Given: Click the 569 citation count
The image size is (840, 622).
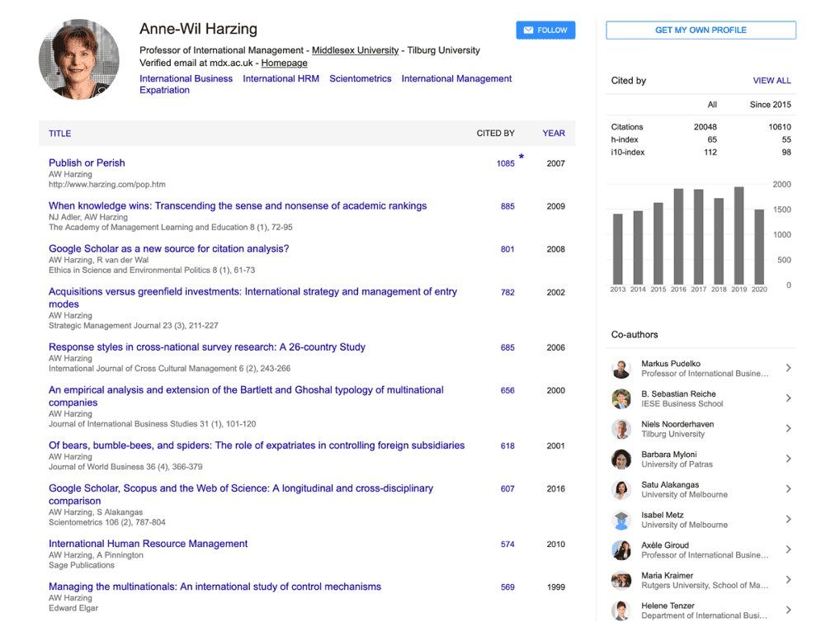Looking at the screenshot, I should click(x=507, y=587).
